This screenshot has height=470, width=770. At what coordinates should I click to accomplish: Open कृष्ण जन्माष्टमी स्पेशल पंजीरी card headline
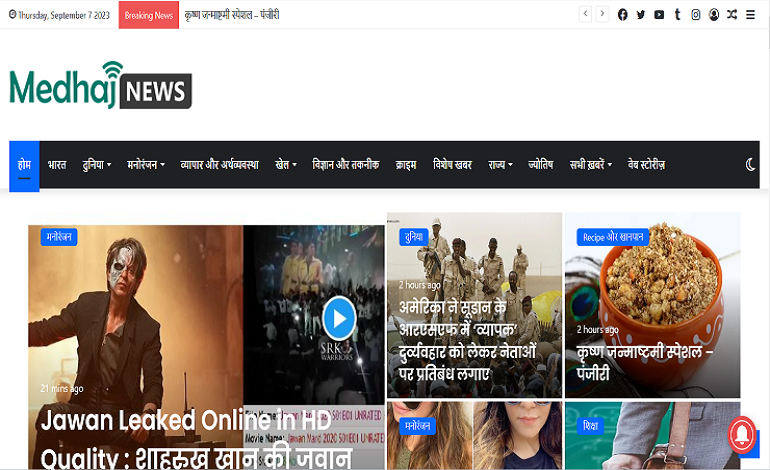point(644,362)
